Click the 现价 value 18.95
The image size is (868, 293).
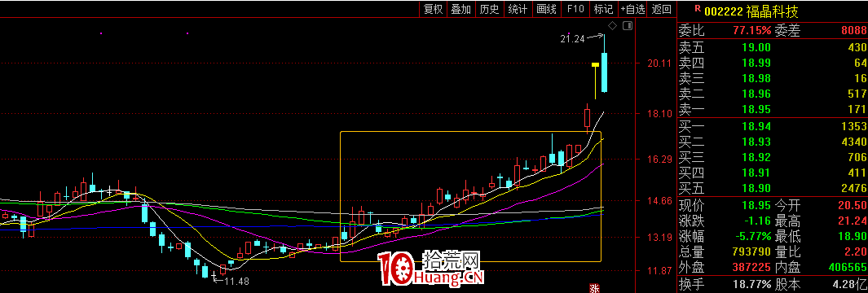pos(756,206)
